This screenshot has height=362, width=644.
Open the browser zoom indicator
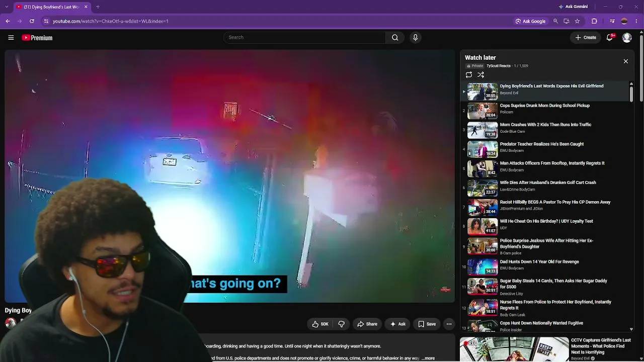pos(555,21)
